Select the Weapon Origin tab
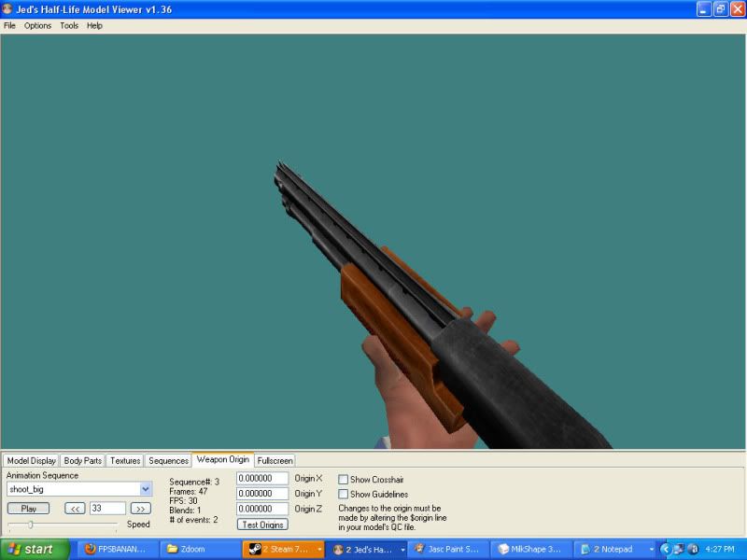The width and height of the screenshot is (747, 560). 223,459
